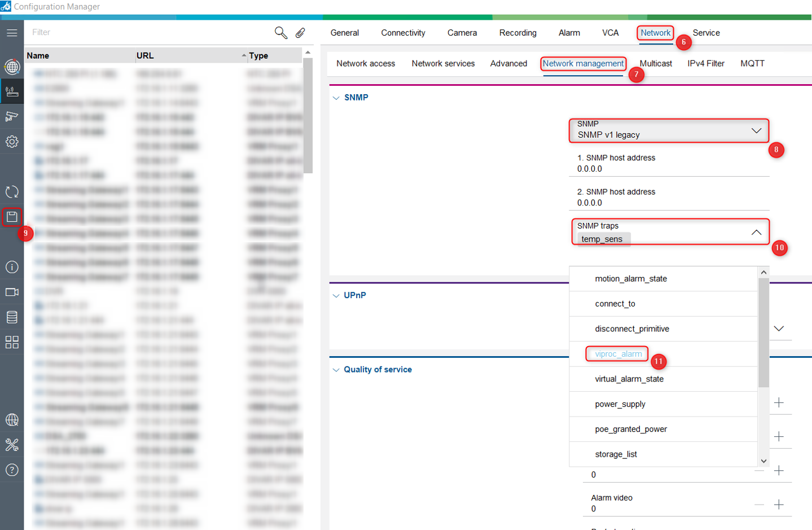Open the SNMP version dropdown
812x530 pixels.
[669, 130]
